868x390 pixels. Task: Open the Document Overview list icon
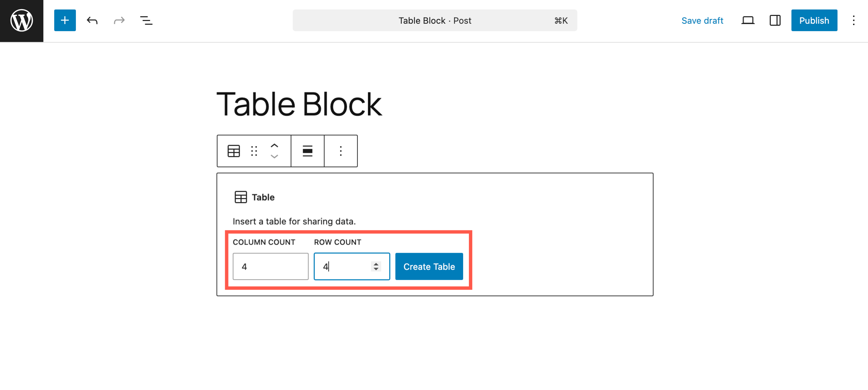[146, 21]
